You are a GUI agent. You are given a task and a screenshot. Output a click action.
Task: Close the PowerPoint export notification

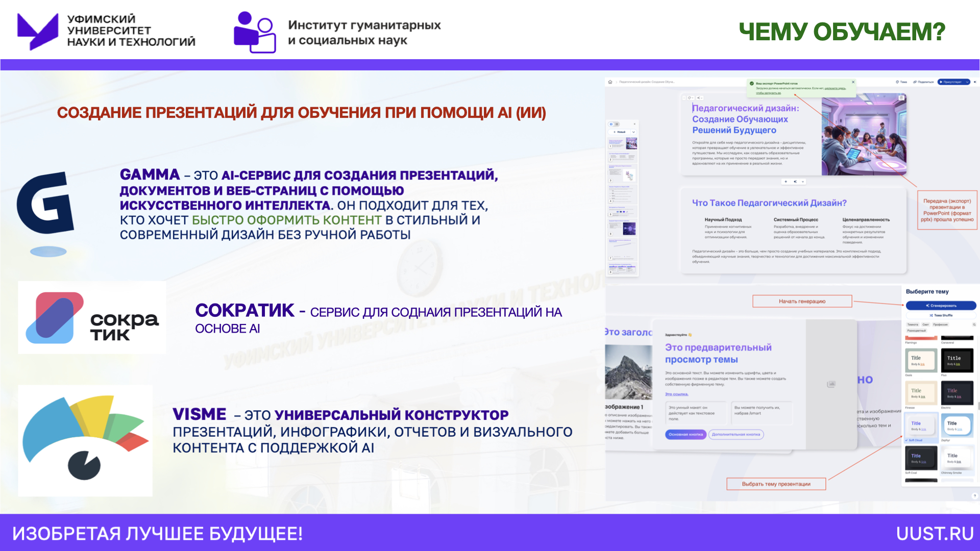853,82
